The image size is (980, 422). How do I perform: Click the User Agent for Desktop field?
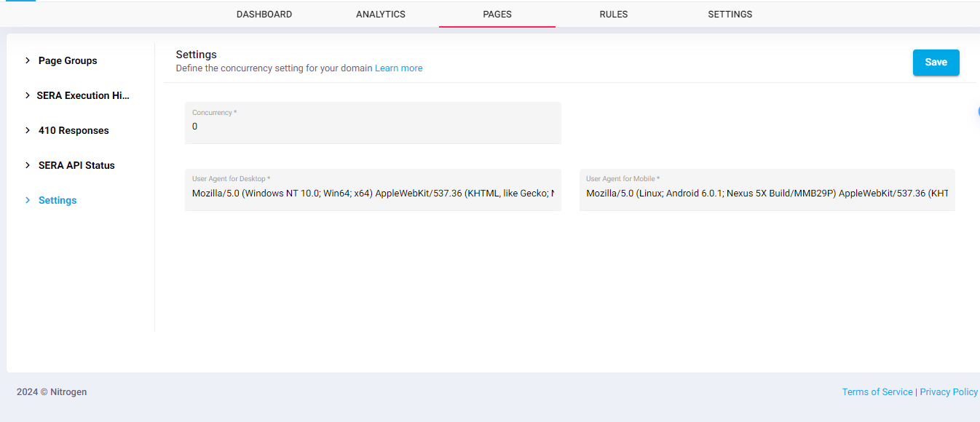click(x=373, y=194)
